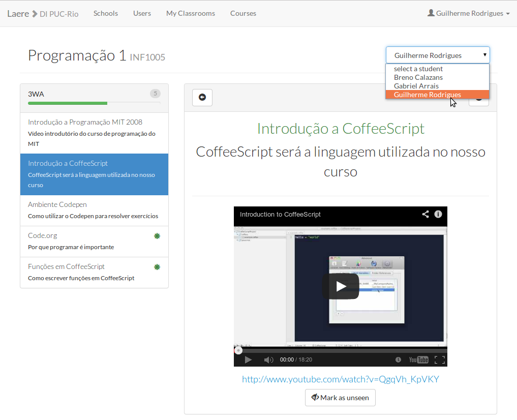This screenshot has width=517, height=420.
Task: Click the INF1005 course code
Action: (x=147, y=57)
